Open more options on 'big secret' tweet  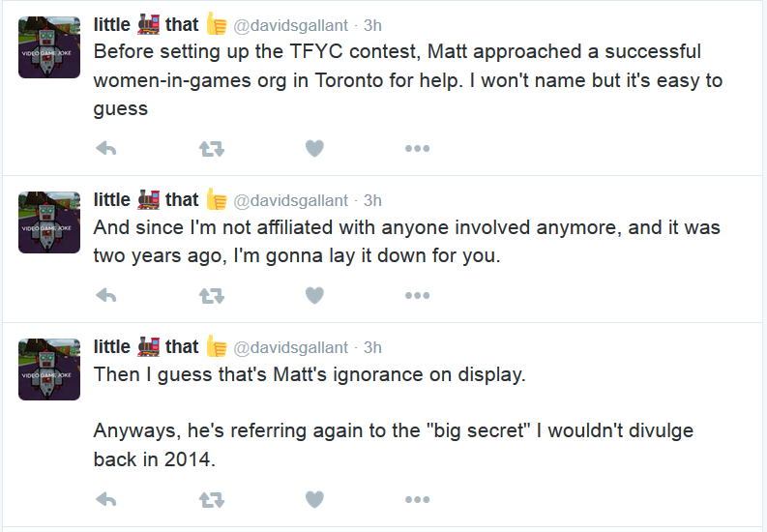click(x=417, y=499)
